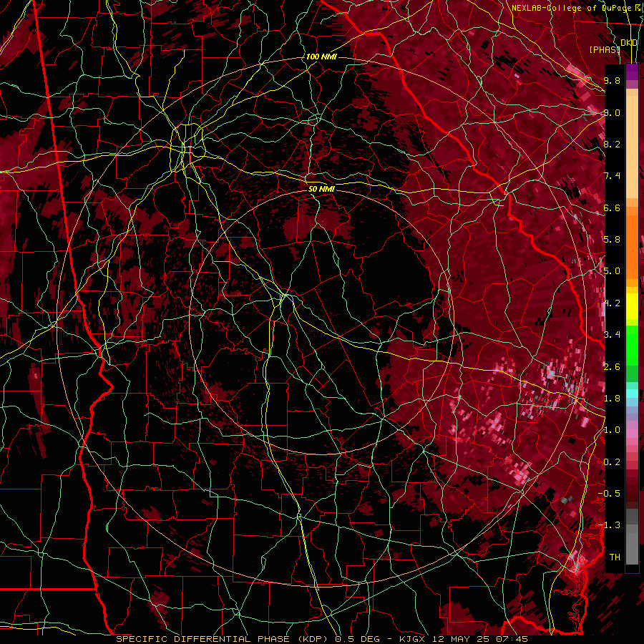This screenshot has height=644, width=644.
Task: Click the 0.2 legend value
Action: tap(612, 462)
